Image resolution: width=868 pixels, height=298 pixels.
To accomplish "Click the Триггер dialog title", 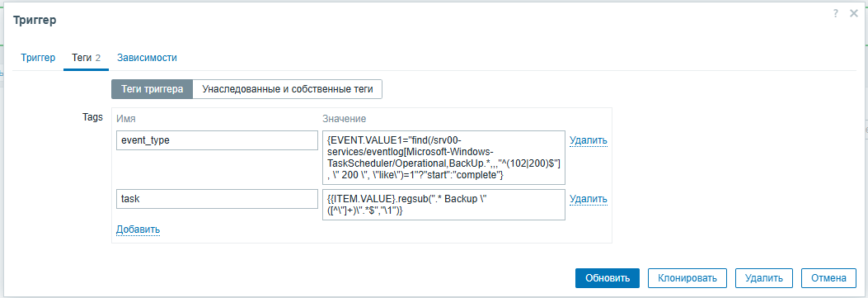I will tap(35, 20).
